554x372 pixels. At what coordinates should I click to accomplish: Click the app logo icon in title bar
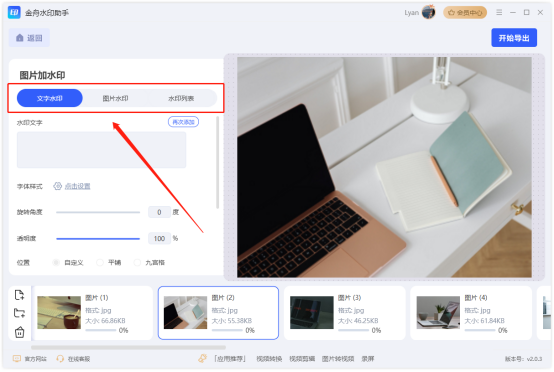pos(14,13)
